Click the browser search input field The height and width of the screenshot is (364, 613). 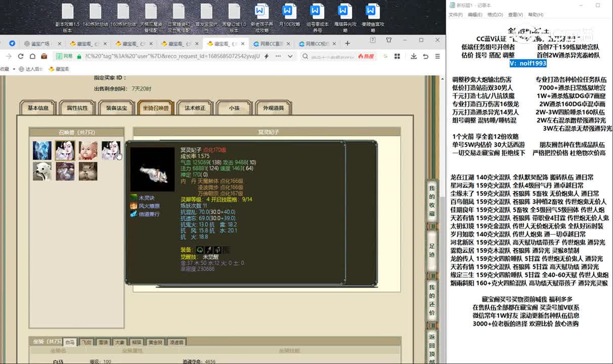tap(331, 56)
